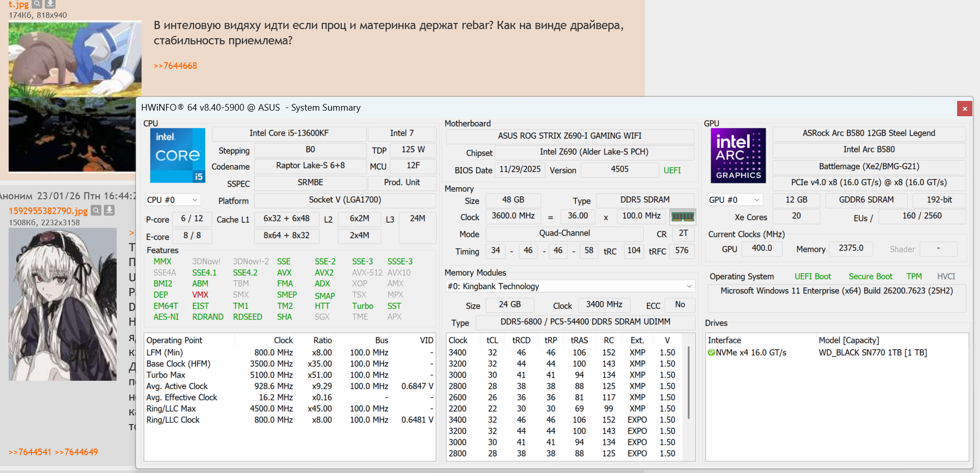The height and width of the screenshot is (473, 980).
Task: Click search icon beside 1592955382790.jpg
Action: 96,211
